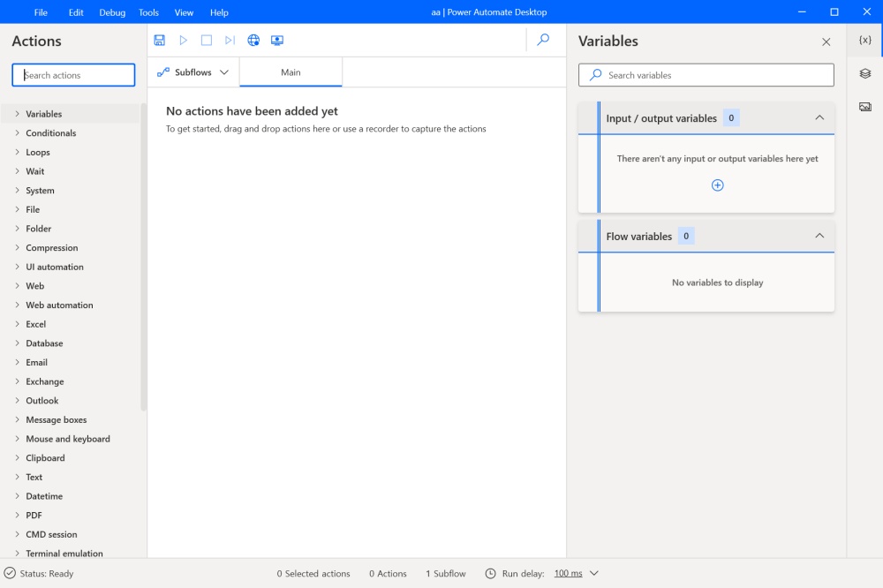Click the '0 Actions' status text

pos(388,573)
